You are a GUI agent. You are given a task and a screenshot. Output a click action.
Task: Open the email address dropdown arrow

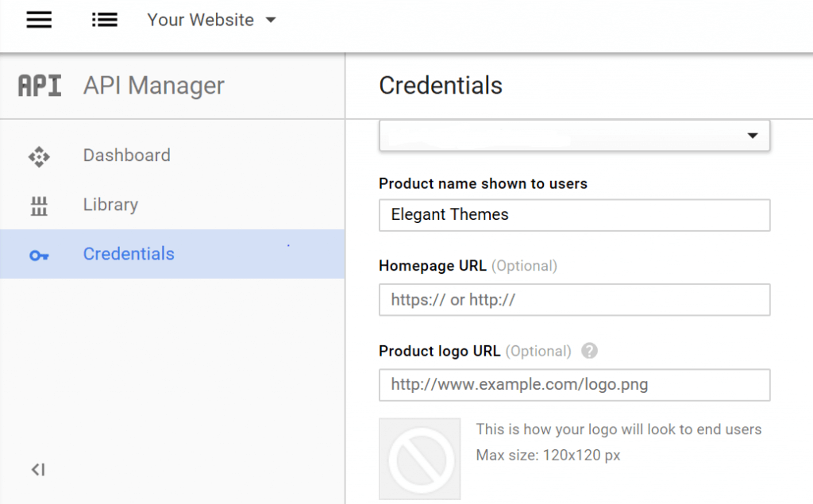coord(753,136)
